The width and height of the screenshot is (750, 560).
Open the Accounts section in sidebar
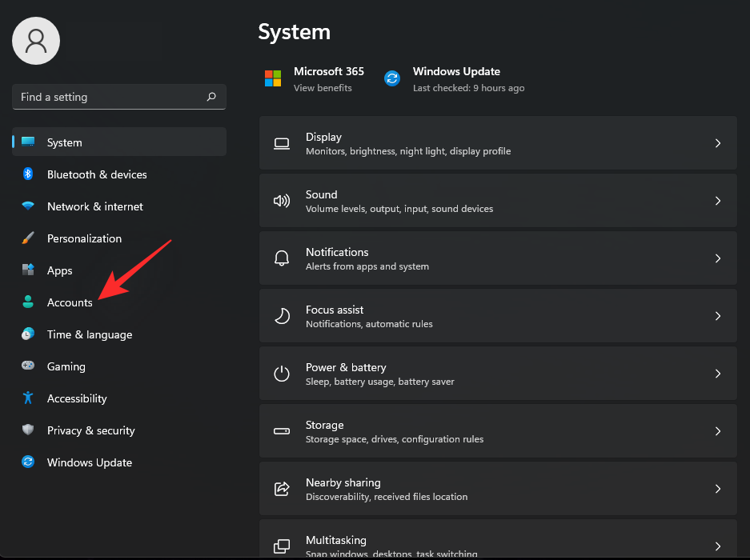tap(70, 302)
